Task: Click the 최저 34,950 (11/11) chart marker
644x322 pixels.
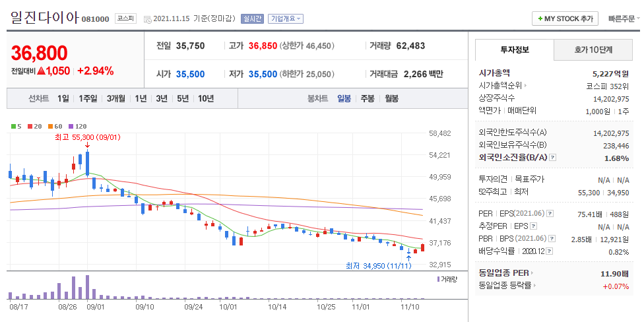Action: [x=378, y=266]
